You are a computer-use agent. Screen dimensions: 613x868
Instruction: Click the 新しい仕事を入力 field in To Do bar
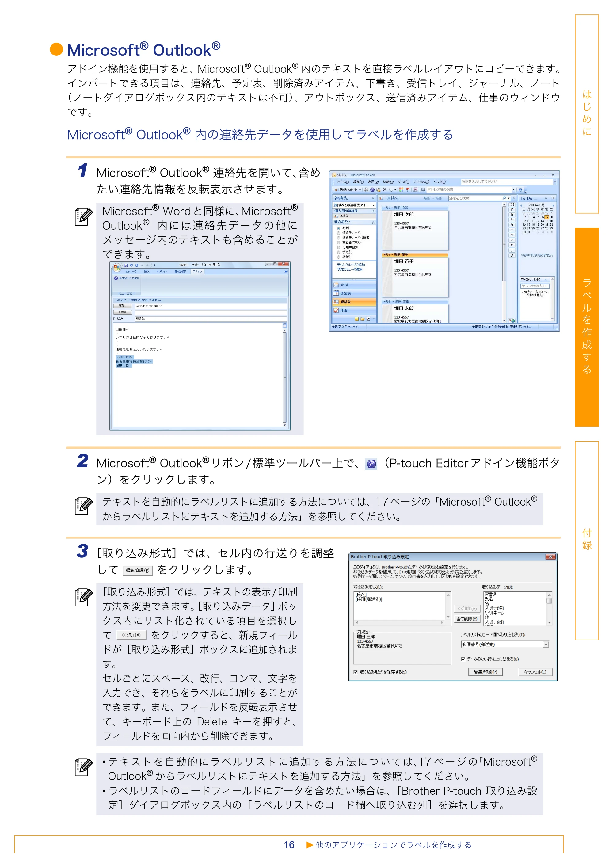535,286
